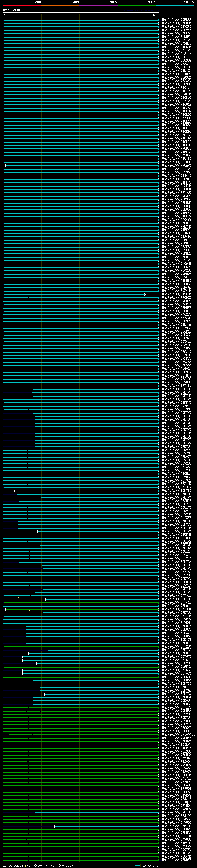Click the alignment bar for UniRef100_A4GGA6
Screen dimensions: 197x868
[81, 47]
